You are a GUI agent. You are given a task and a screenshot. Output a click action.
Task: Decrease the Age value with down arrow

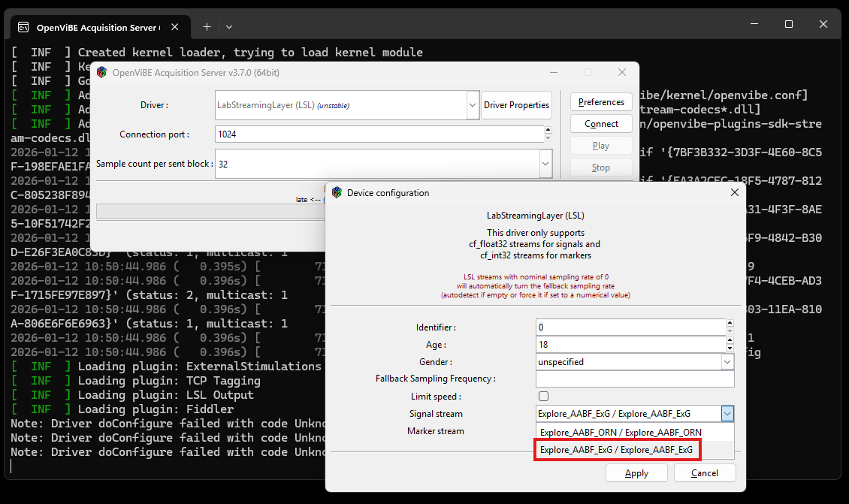tap(730, 349)
